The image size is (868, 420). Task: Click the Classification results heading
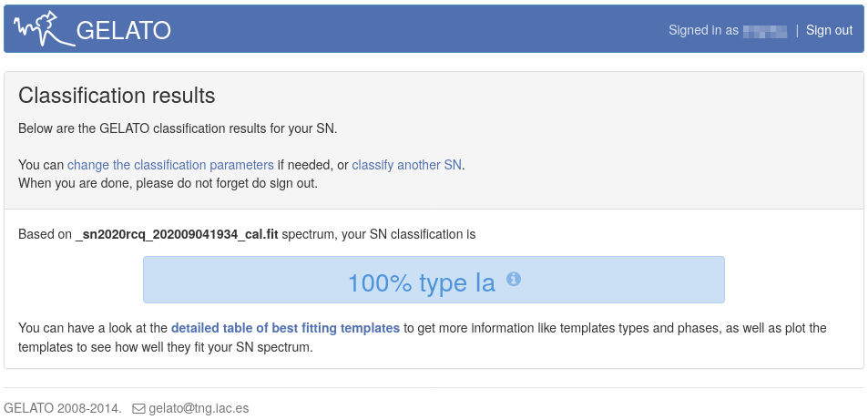click(117, 96)
